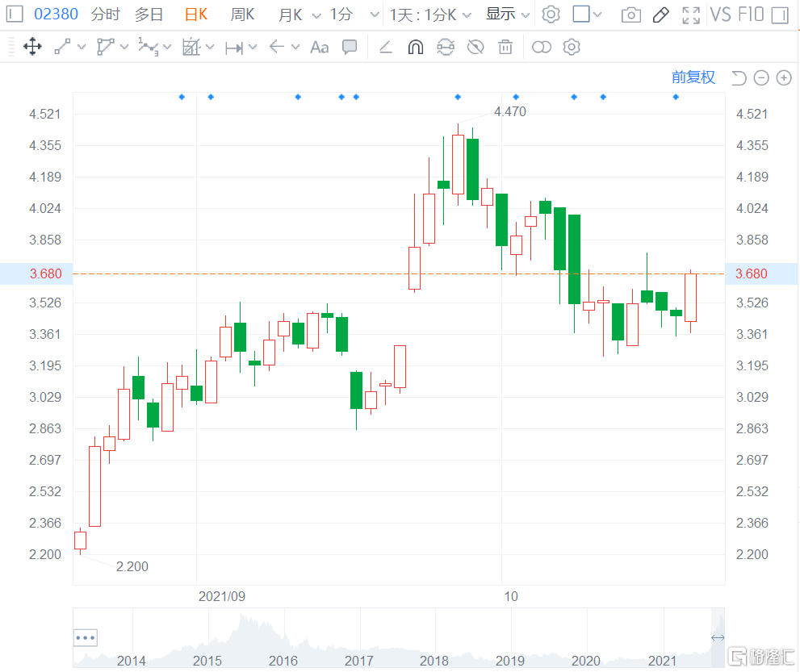
Task: Toggle hide drawings eye-slash icon
Action: tap(475, 48)
